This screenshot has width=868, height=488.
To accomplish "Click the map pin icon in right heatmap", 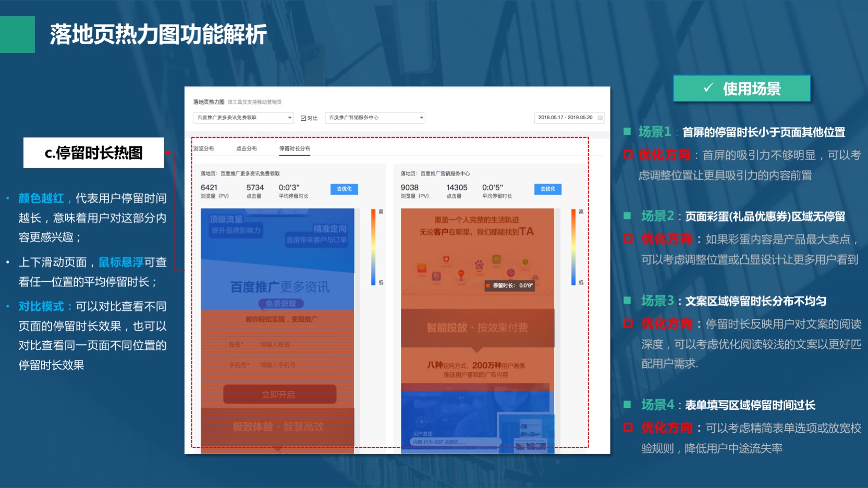I will [x=461, y=274].
